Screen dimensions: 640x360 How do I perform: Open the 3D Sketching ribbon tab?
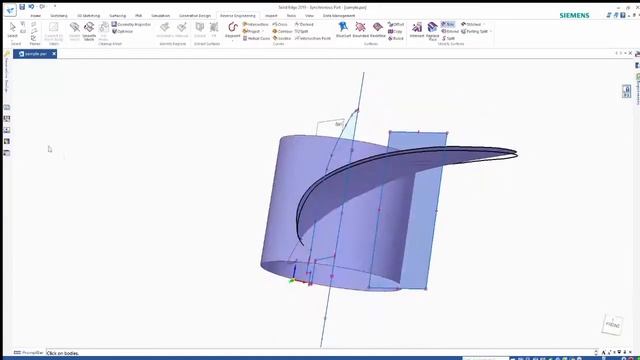tap(89, 16)
